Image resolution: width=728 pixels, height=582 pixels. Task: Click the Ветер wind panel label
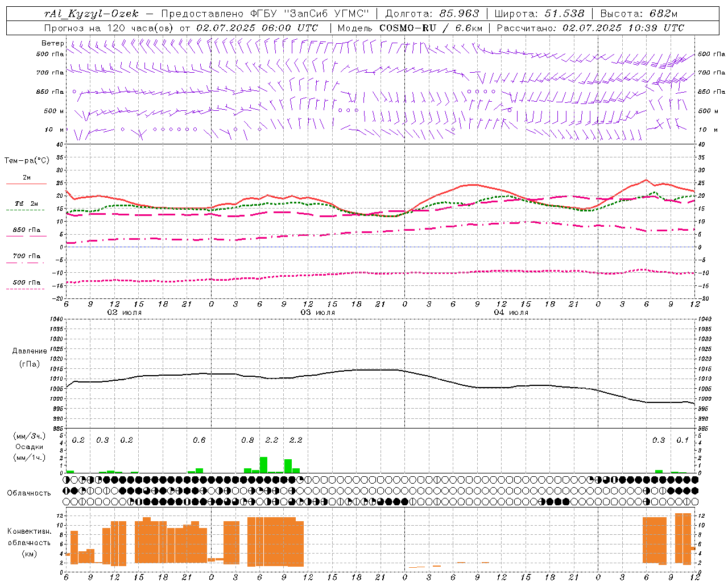pyautogui.click(x=53, y=43)
